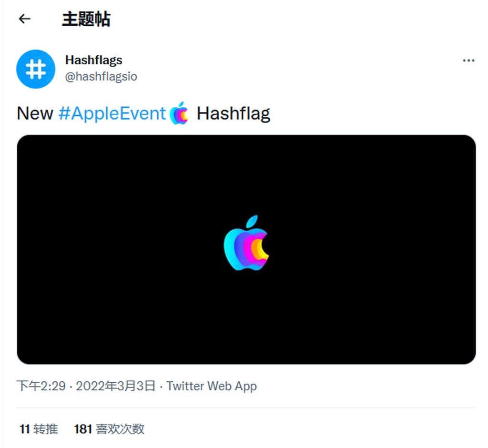The image size is (488, 448).
Task: Open the Hashflags profile avatar
Action: (x=36, y=69)
